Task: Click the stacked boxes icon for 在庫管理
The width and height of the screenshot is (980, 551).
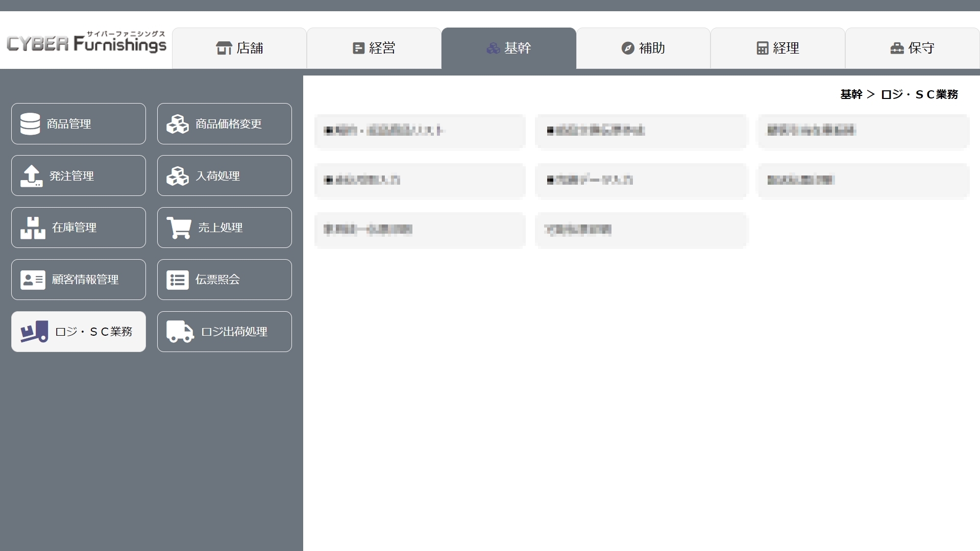Action: [x=33, y=228]
